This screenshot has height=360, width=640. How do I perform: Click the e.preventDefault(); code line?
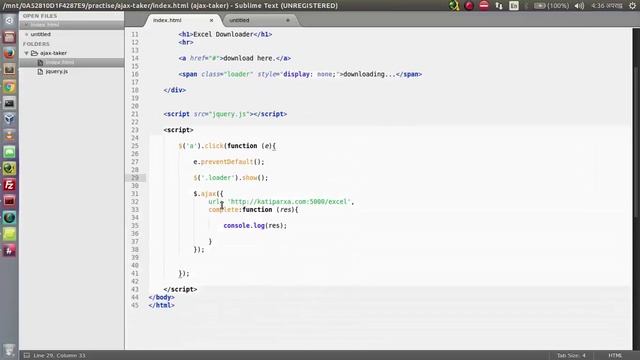tap(229, 162)
